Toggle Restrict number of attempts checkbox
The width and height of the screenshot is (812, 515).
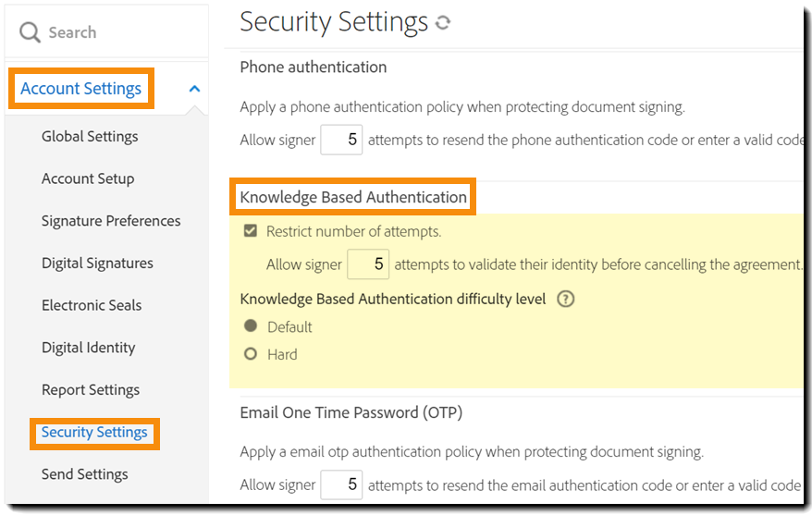point(250,231)
